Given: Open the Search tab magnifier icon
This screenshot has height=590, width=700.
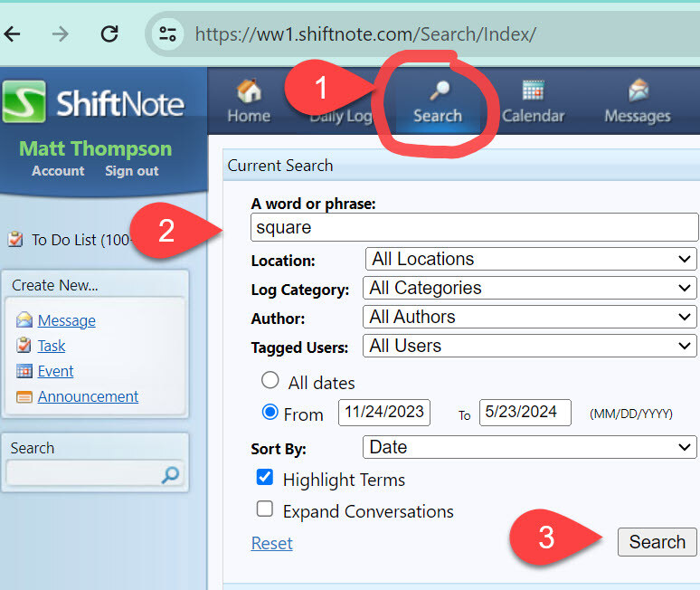Looking at the screenshot, I should click(x=440, y=90).
